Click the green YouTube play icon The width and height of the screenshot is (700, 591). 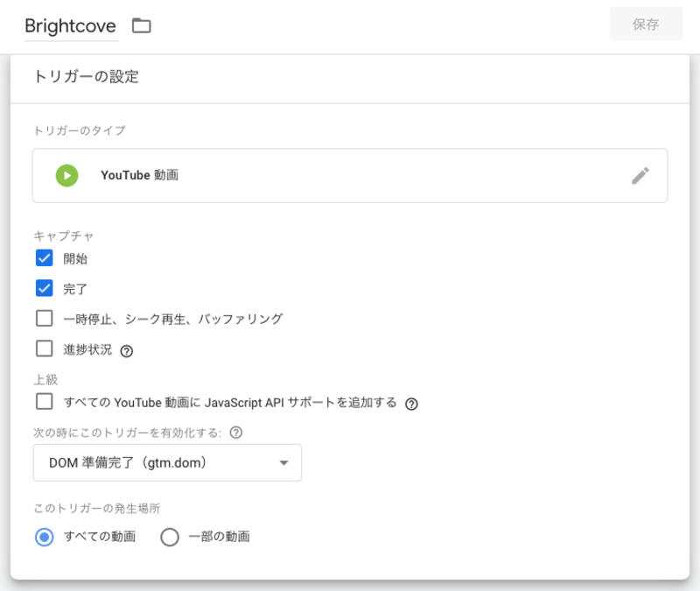(x=67, y=176)
